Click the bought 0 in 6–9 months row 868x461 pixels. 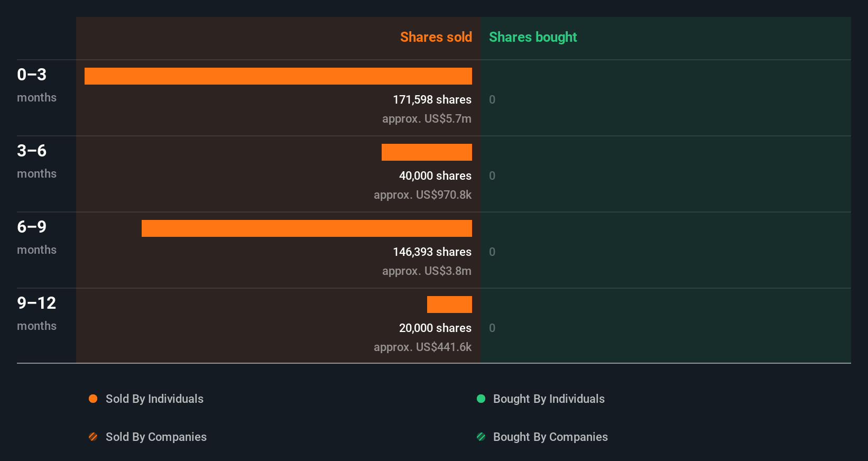[492, 252]
